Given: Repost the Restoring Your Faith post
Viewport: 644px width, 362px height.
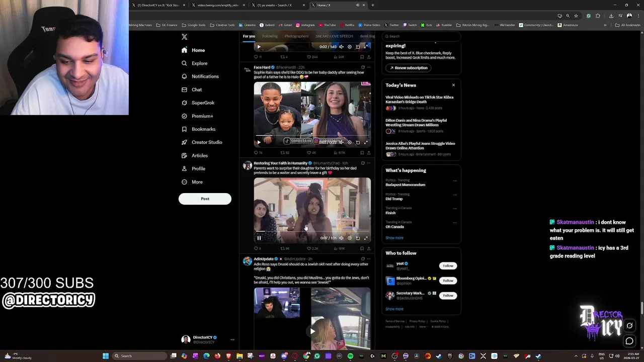Looking at the screenshot, I should tap(285, 248).
